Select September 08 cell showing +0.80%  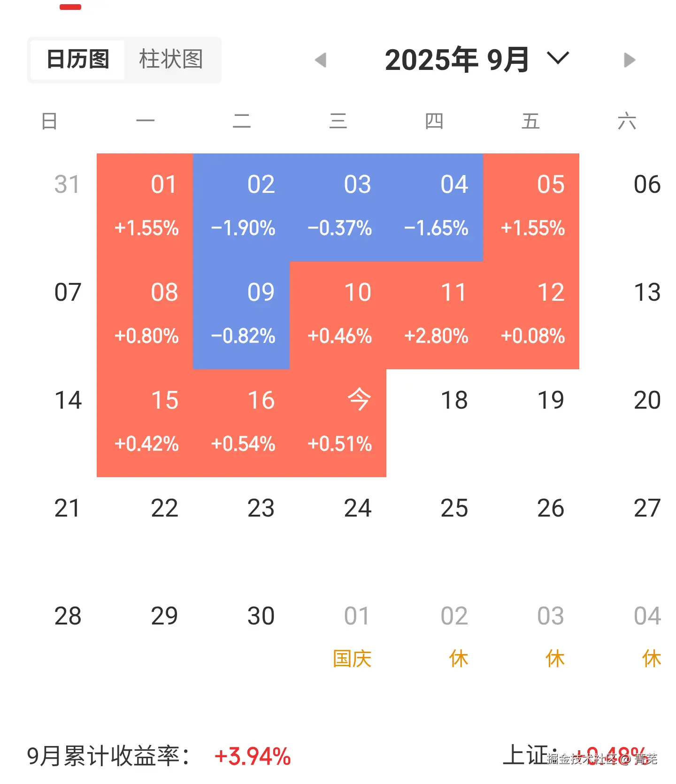[145, 315]
